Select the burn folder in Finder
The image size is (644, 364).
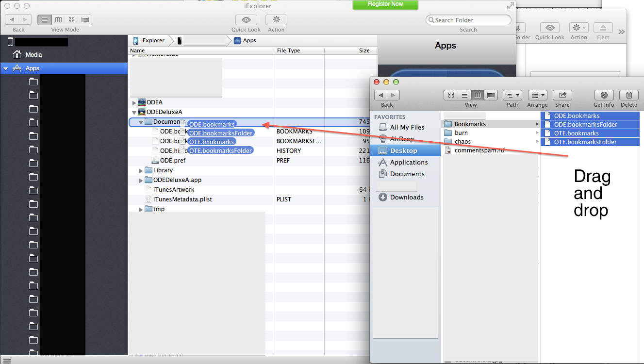pos(491,133)
